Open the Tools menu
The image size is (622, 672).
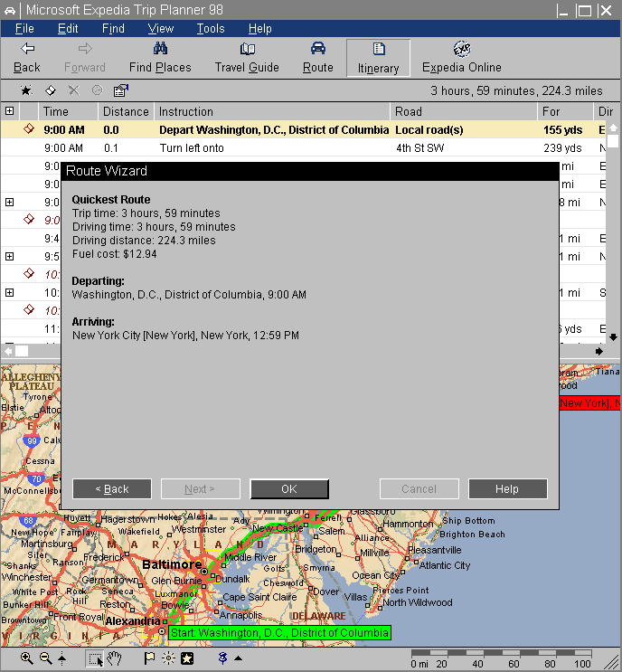coord(211,29)
